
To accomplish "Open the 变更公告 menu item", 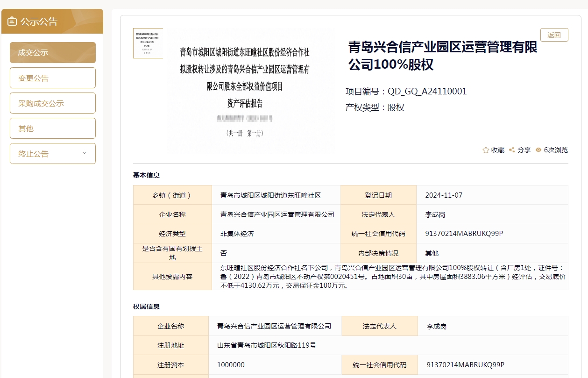I will coord(53,78).
